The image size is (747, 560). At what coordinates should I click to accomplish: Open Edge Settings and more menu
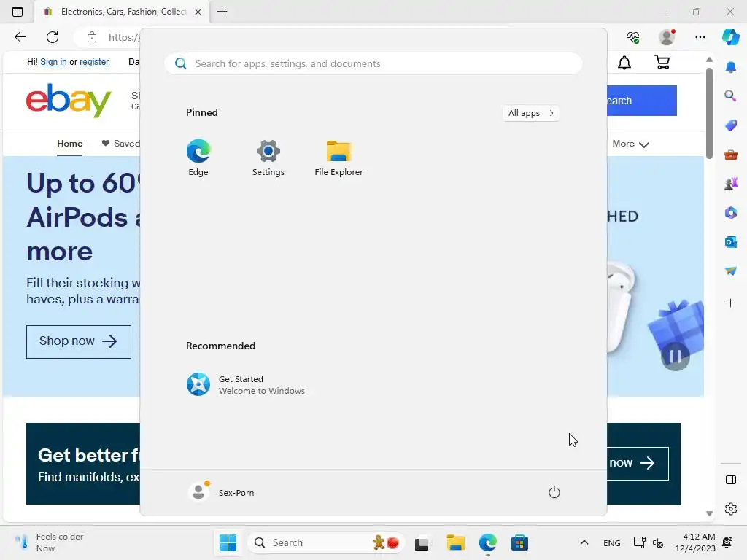click(700, 37)
